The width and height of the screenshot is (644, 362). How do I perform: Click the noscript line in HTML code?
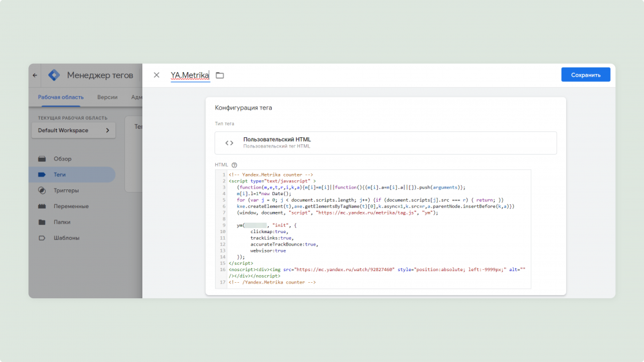(x=377, y=273)
